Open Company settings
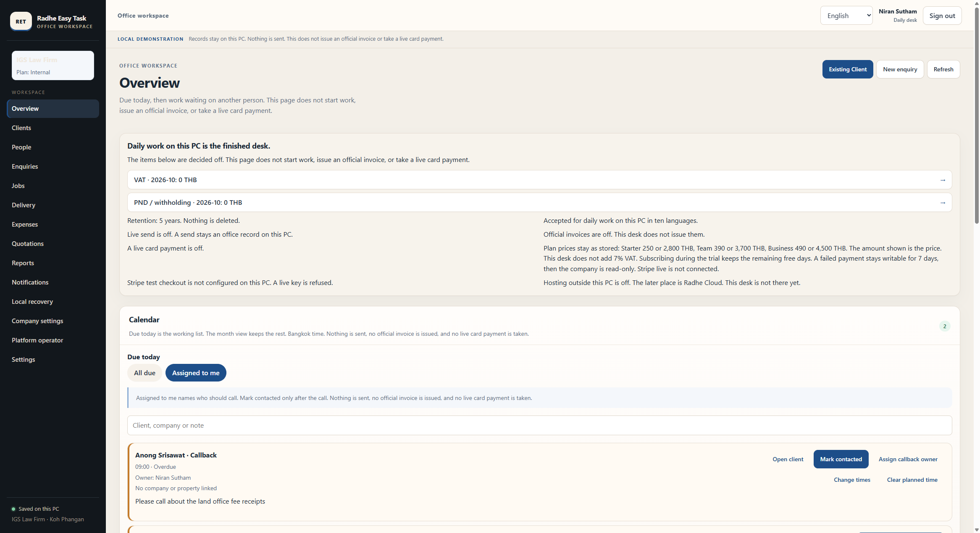The width and height of the screenshot is (980, 533). (53, 321)
